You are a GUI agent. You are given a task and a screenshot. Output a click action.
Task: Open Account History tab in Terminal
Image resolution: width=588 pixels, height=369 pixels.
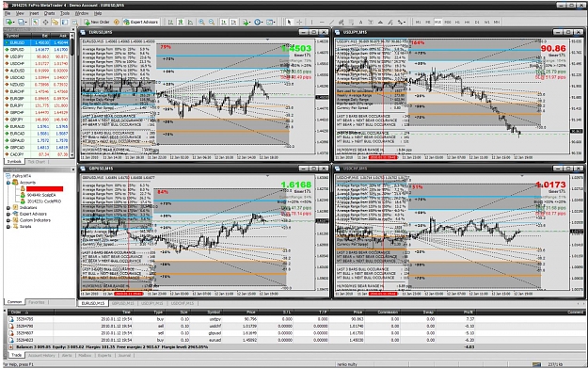click(41, 355)
